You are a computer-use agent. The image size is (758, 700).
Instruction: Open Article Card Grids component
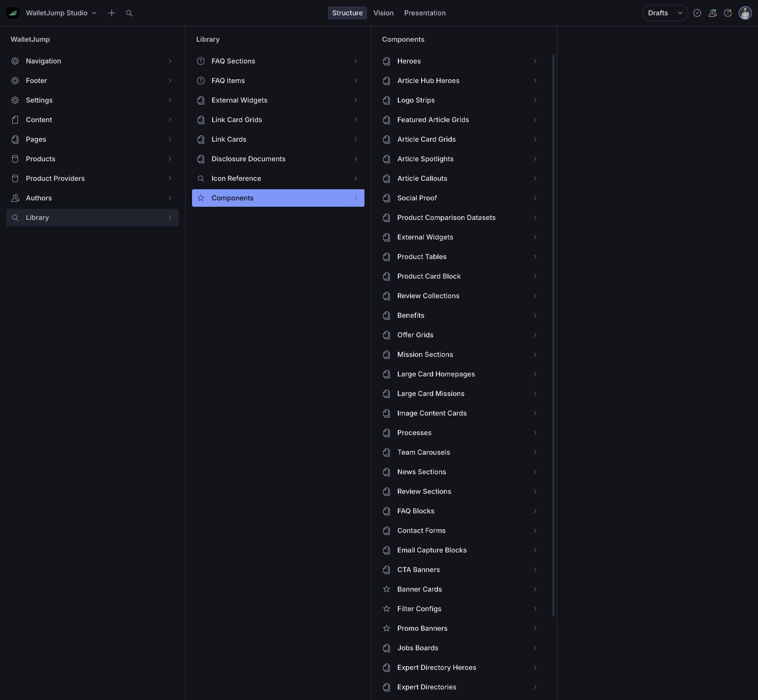pyautogui.click(x=461, y=139)
